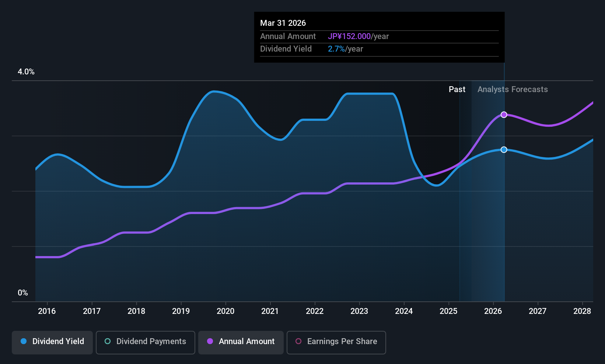
Task: Click the JP¥152.000 annual amount value
Action: (x=349, y=36)
